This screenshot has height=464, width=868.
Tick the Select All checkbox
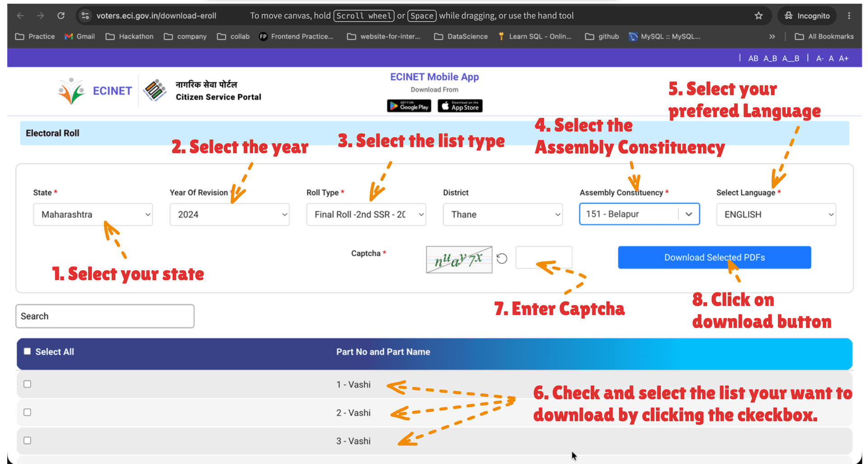(27, 352)
